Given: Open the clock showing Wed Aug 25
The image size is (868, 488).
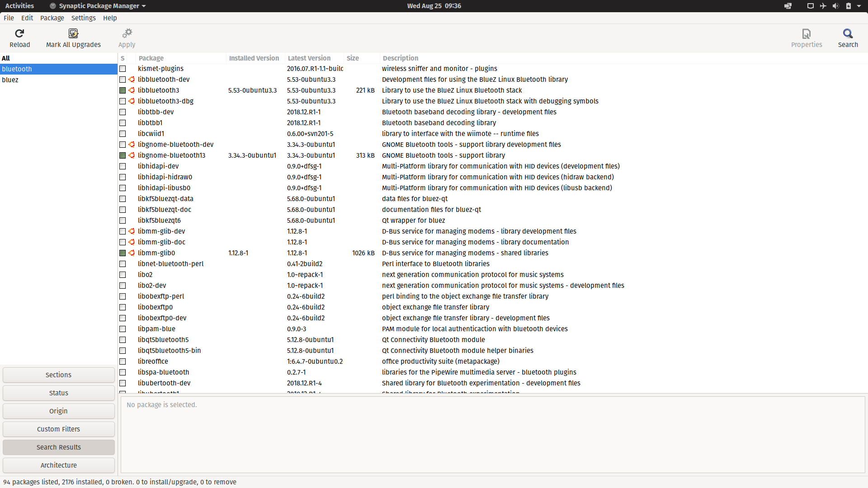Looking at the screenshot, I should [x=434, y=6].
